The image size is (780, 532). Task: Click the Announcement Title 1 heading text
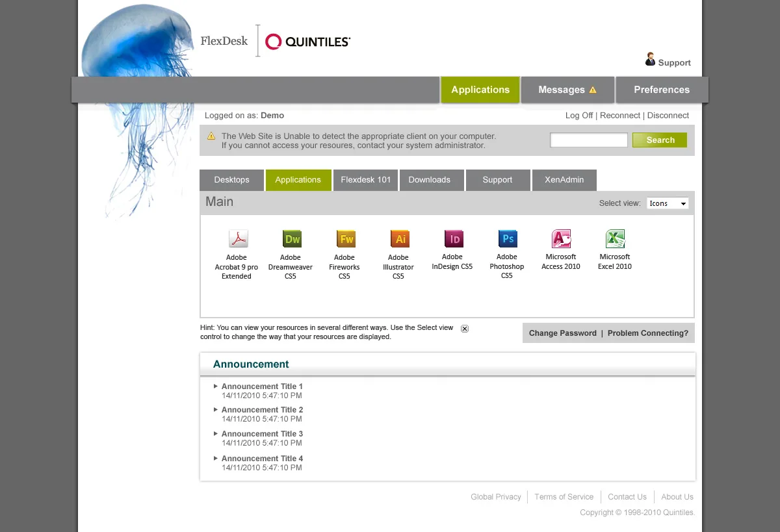click(x=263, y=386)
